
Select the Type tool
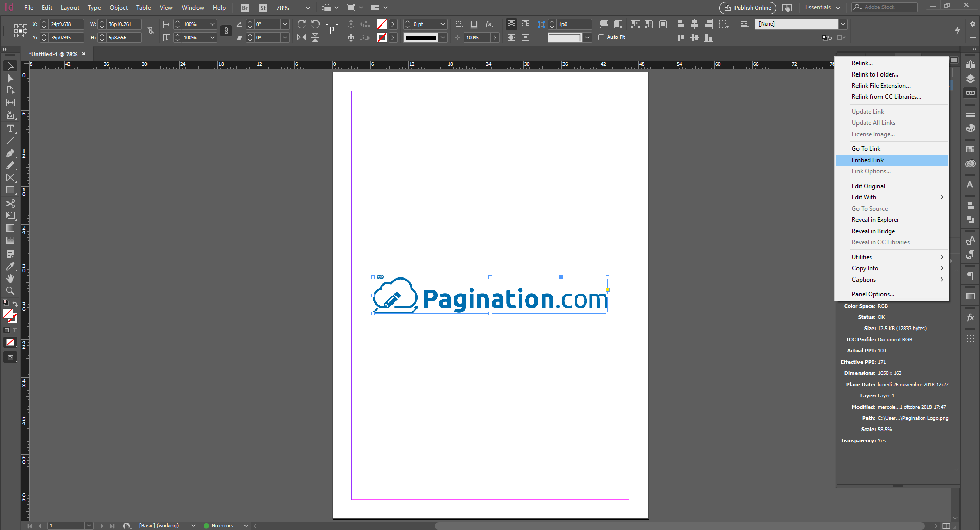pos(10,129)
